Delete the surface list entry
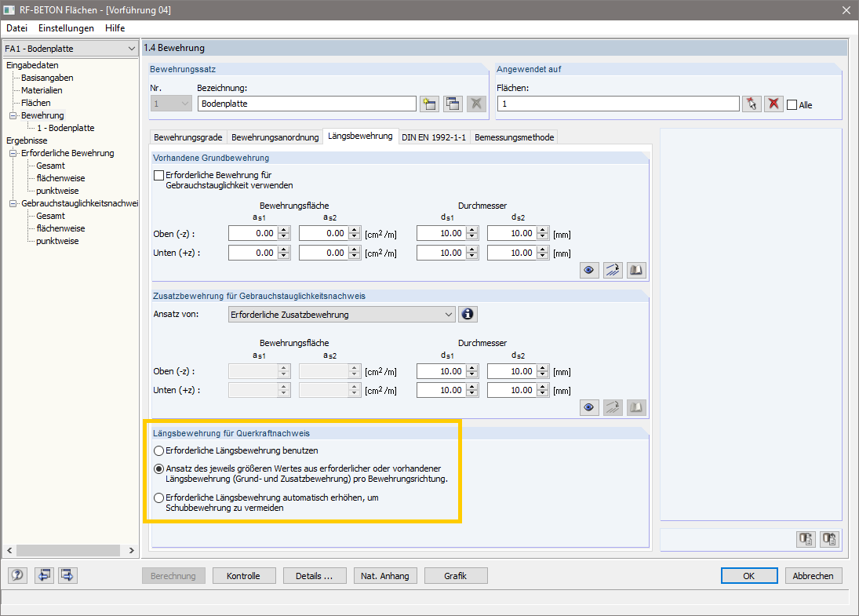This screenshot has height=616, width=859. tap(773, 103)
